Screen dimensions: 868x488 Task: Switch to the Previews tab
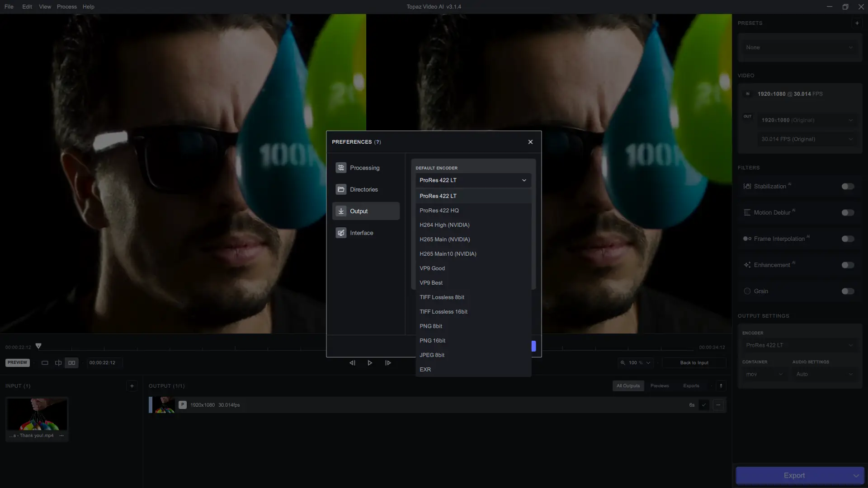coord(659,386)
